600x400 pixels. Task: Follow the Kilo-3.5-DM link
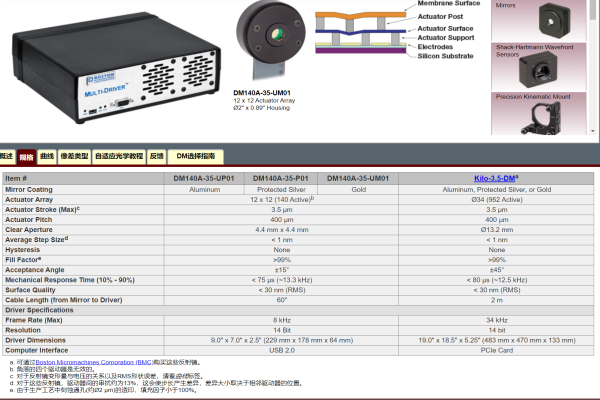[494, 178]
